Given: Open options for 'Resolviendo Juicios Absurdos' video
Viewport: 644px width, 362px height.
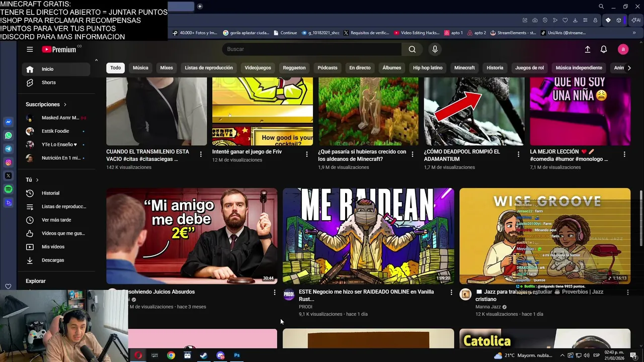Looking at the screenshot, I should tap(274, 292).
